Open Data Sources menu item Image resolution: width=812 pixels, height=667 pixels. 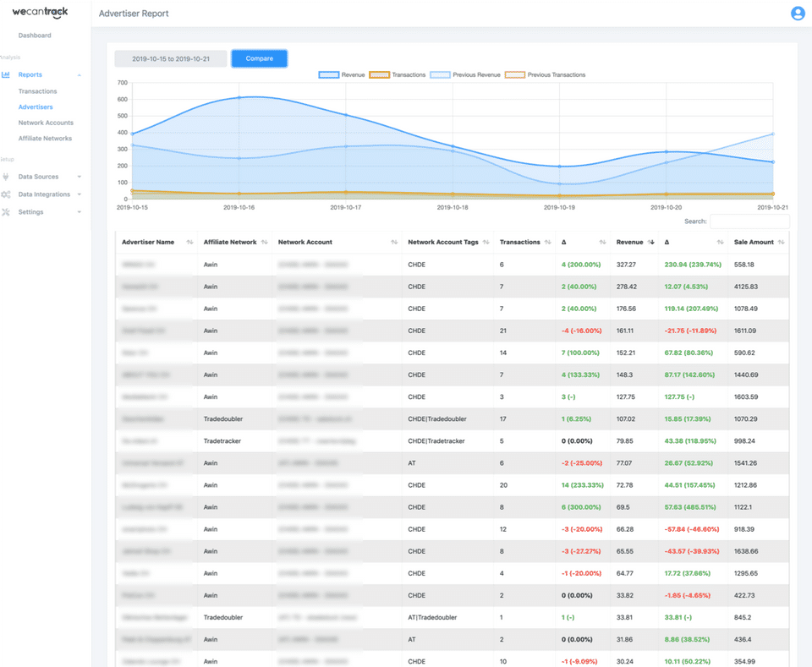click(x=38, y=177)
